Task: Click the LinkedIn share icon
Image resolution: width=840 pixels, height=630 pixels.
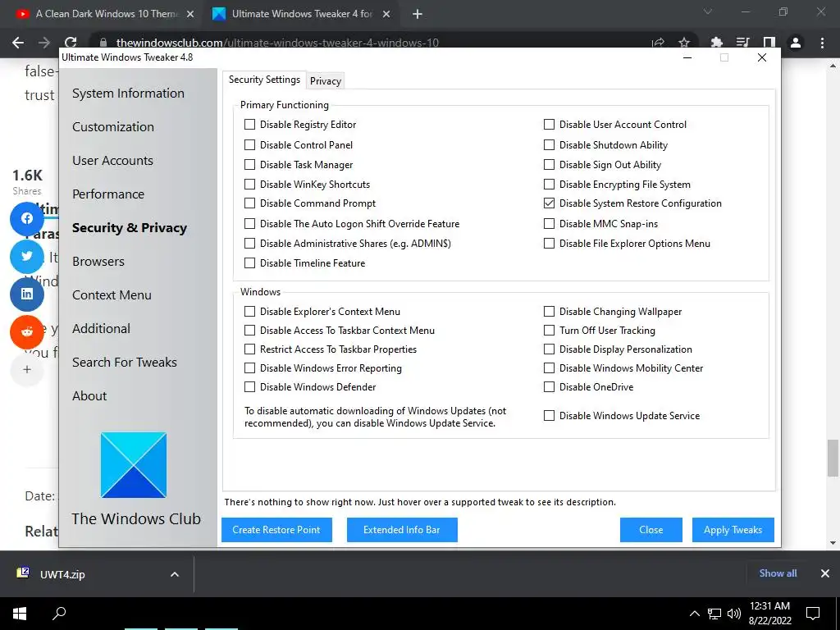Action: pos(27,294)
